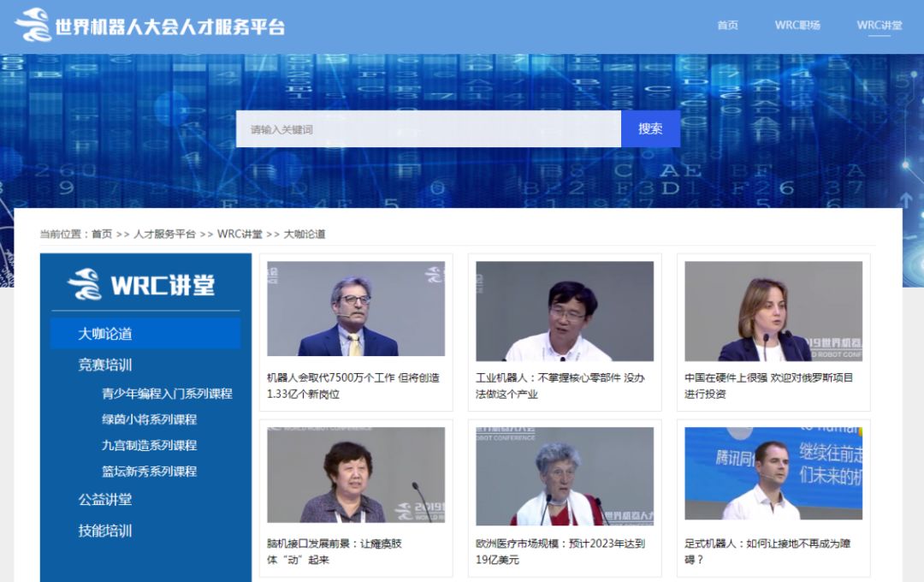This screenshot has width=924, height=582.
Task: Open video thumbnail about 7500万个工作
Action: point(356,309)
